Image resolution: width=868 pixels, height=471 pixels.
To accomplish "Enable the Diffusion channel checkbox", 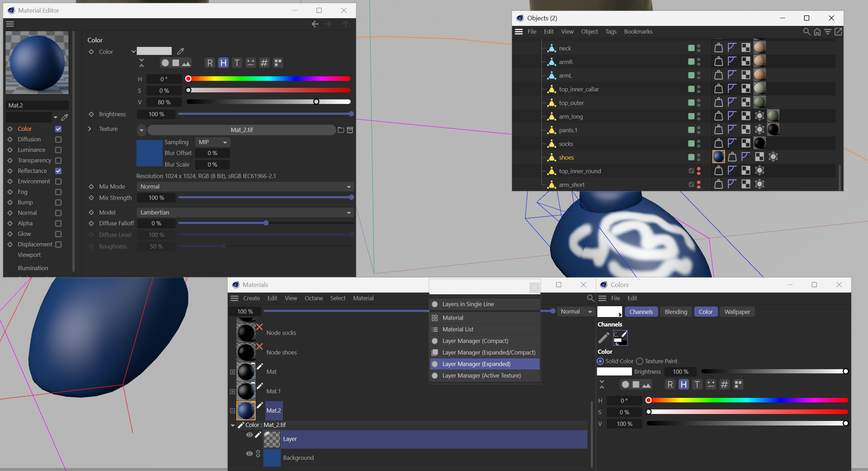I will click(x=58, y=140).
